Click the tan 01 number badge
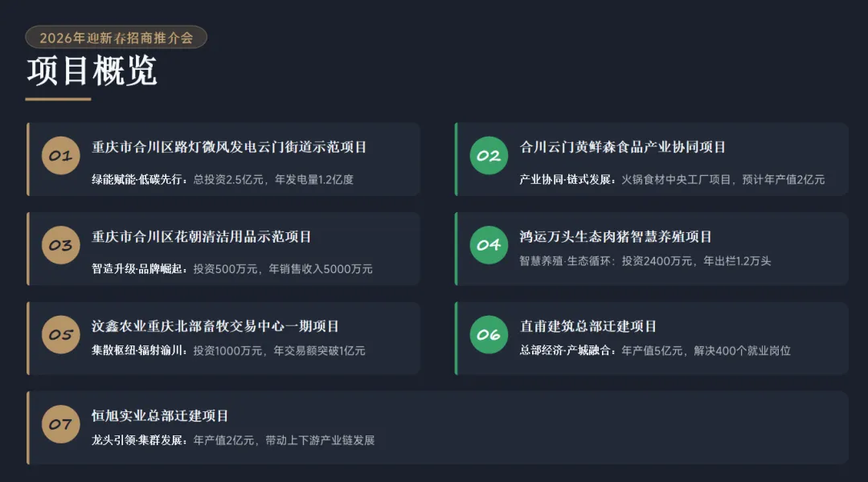 pyautogui.click(x=61, y=156)
